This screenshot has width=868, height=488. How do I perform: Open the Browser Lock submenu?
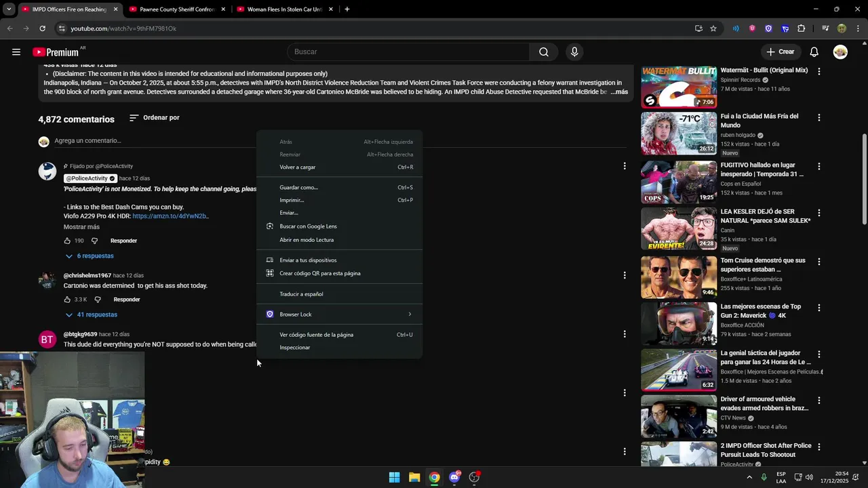click(339, 314)
